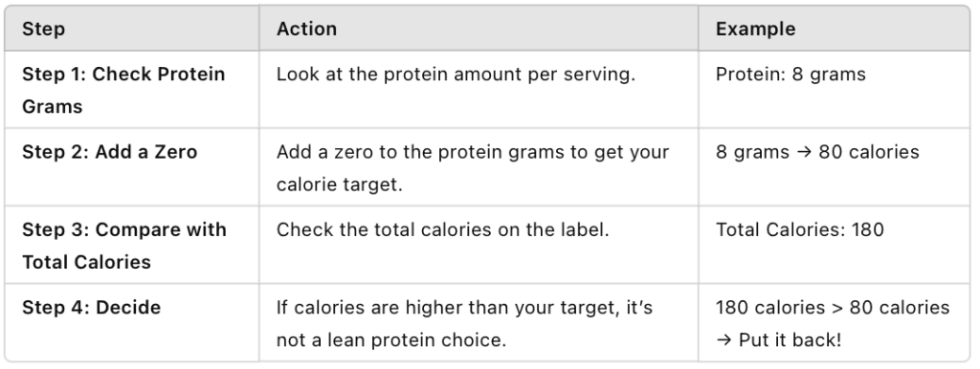Select the Step 2: Add a Zero cell

click(x=132, y=167)
